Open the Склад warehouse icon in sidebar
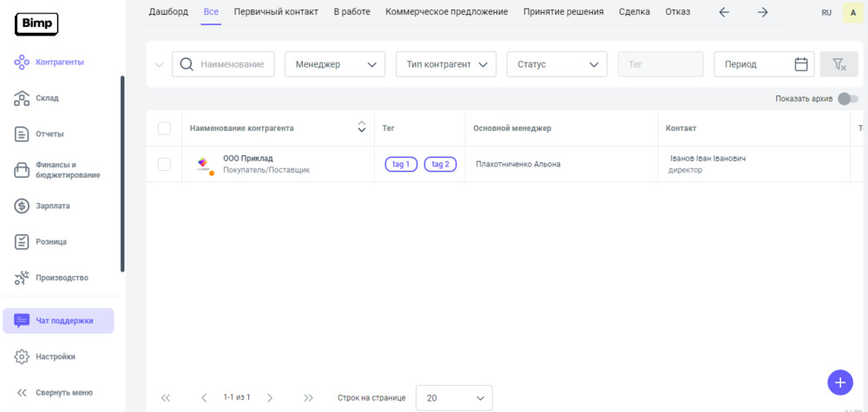Screen dimensions: 868x412 click(23, 98)
